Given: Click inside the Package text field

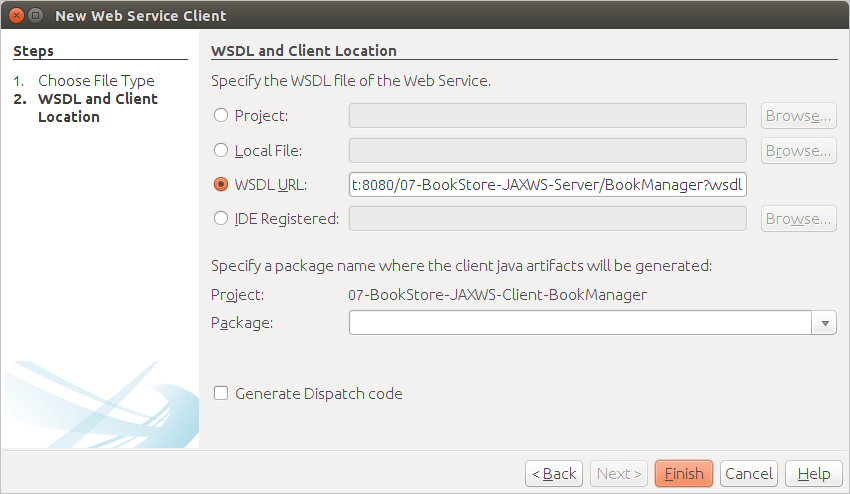Looking at the screenshot, I should pyautogui.click(x=580, y=323).
